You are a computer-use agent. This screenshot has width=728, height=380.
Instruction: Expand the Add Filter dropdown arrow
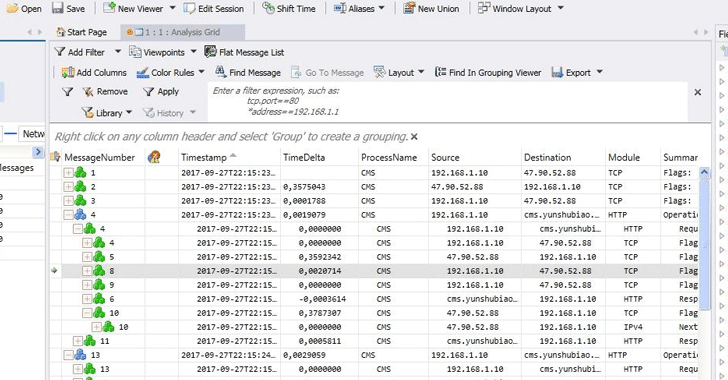point(117,52)
